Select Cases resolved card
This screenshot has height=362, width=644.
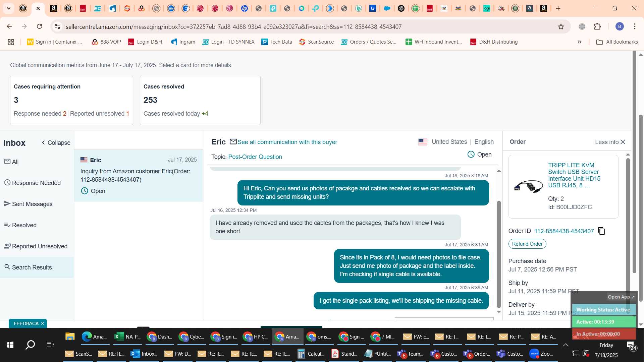pyautogui.click(x=200, y=100)
